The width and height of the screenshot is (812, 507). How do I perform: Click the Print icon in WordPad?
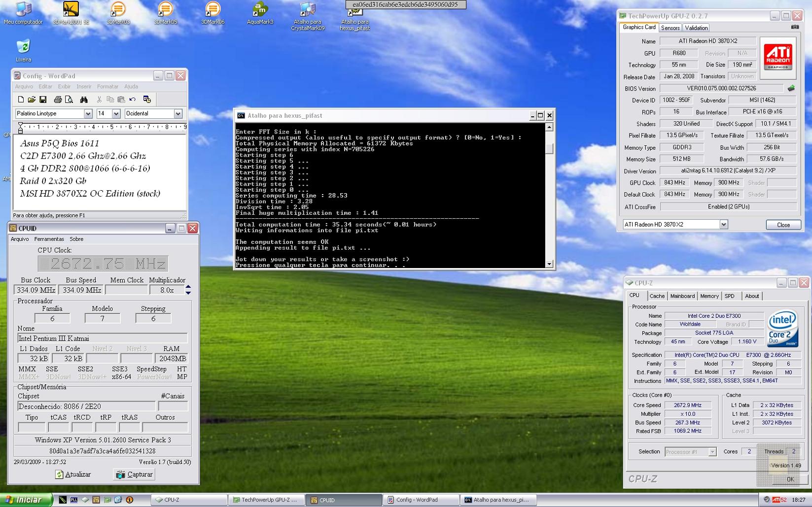(58, 100)
